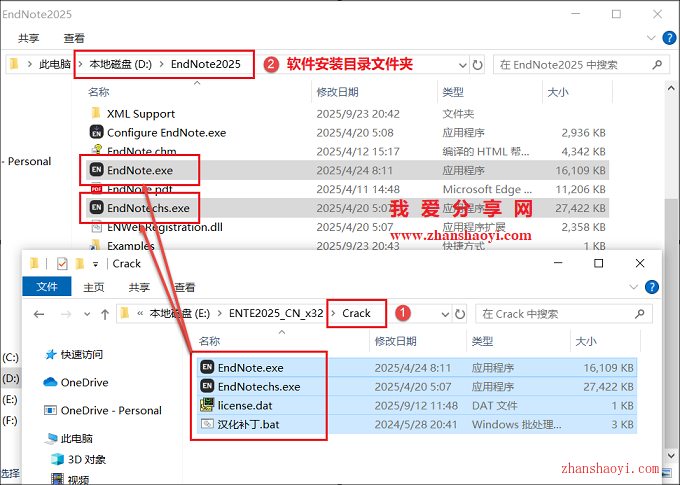680x485 pixels.
Task: Click properties checkmark icon in Crack title bar
Action: (x=62, y=263)
